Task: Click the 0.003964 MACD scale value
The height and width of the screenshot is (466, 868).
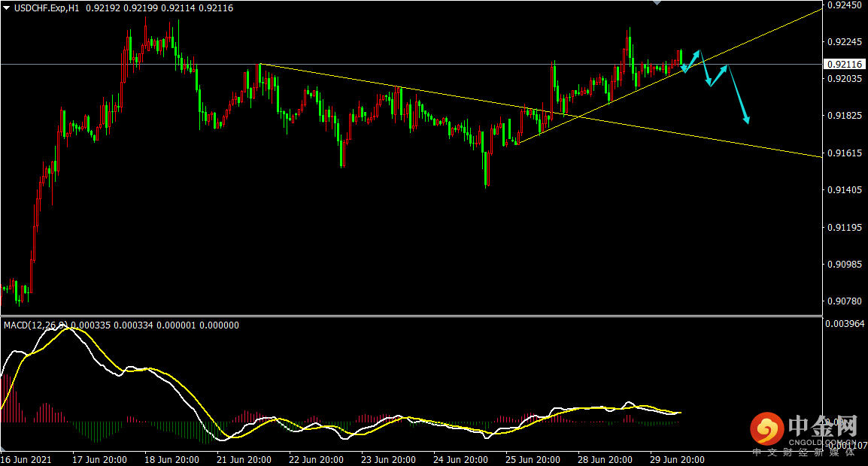Action: 845,324
